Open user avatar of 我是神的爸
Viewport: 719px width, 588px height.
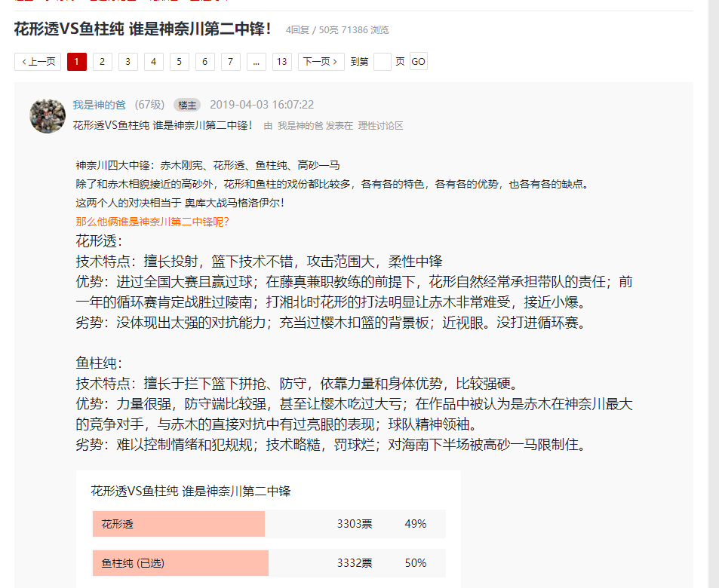pos(48,116)
